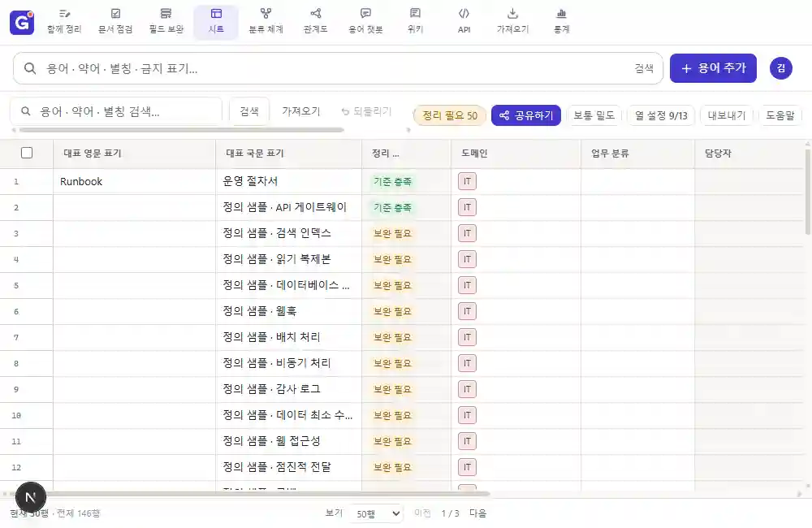Image resolution: width=812 pixels, height=528 pixels.
Task: Click 보완 필요 status in 검색 인덱스 row
Action: tap(392, 234)
